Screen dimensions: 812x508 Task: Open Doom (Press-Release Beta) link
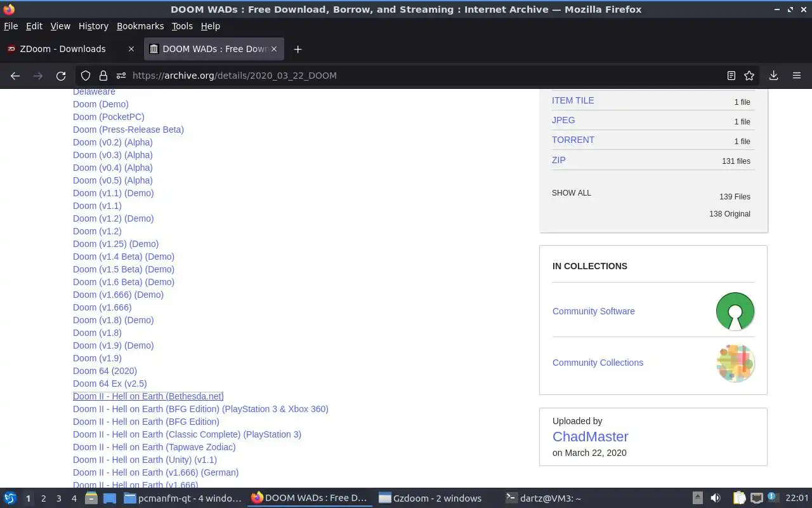128,130
